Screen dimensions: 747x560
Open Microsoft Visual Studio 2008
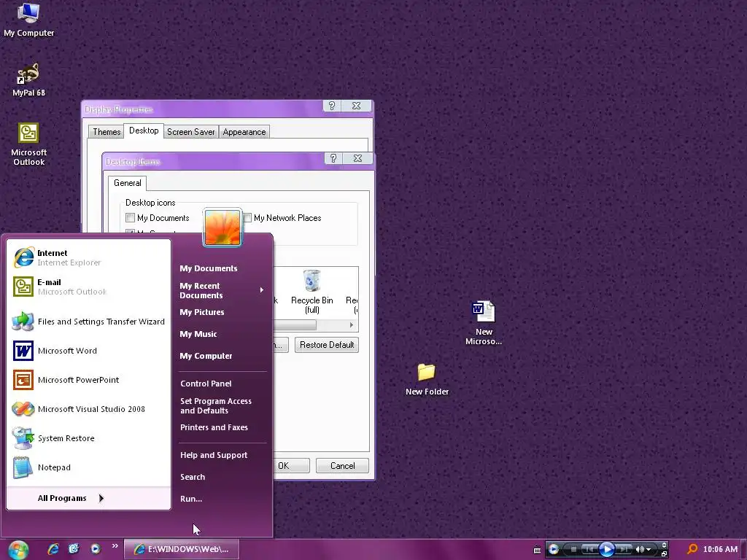(x=89, y=409)
